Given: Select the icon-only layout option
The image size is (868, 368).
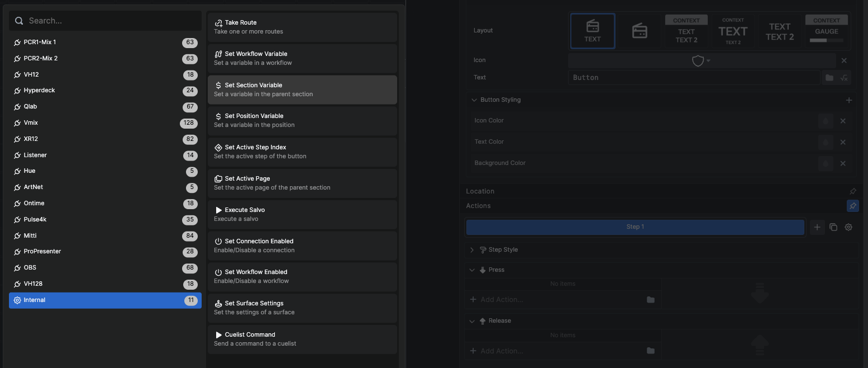Looking at the screenshot, I should point(640,31).
